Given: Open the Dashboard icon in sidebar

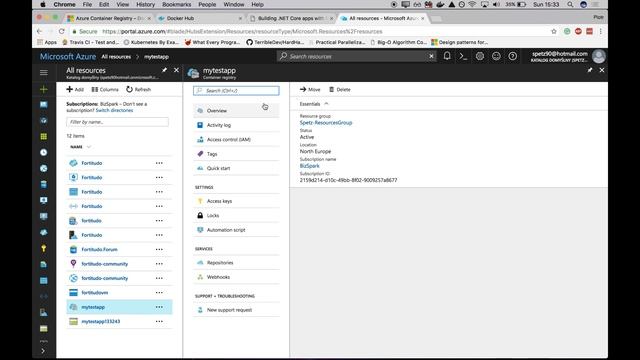Looking at the screenshot, I should click(44, 105).
